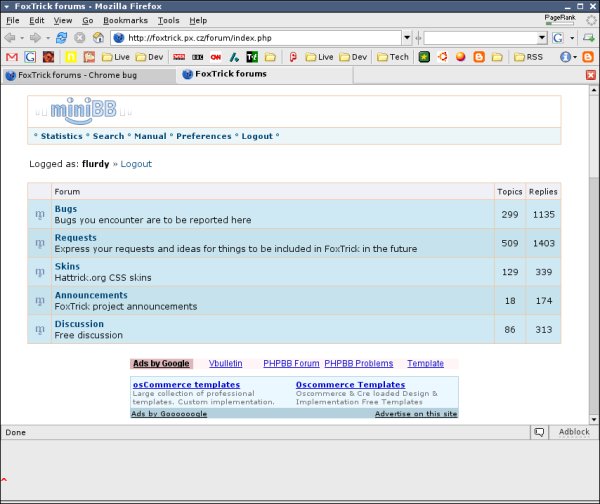Click the Preferences link in forum menu

[204, 136]
